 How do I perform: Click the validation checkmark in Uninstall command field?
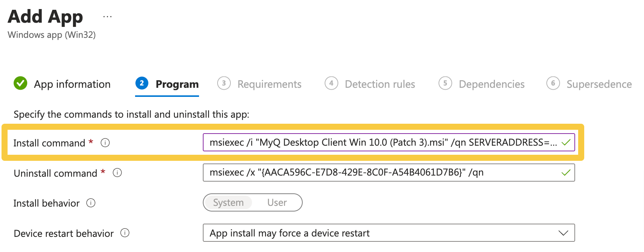coord(566,173)
